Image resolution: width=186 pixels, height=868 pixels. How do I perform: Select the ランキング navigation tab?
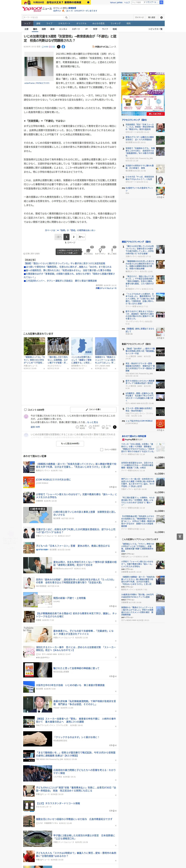115,24
